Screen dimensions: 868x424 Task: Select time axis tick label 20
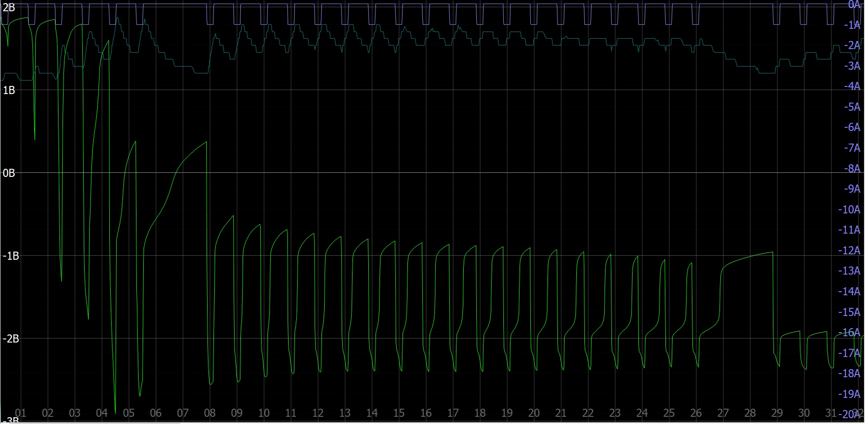[534, 413]
